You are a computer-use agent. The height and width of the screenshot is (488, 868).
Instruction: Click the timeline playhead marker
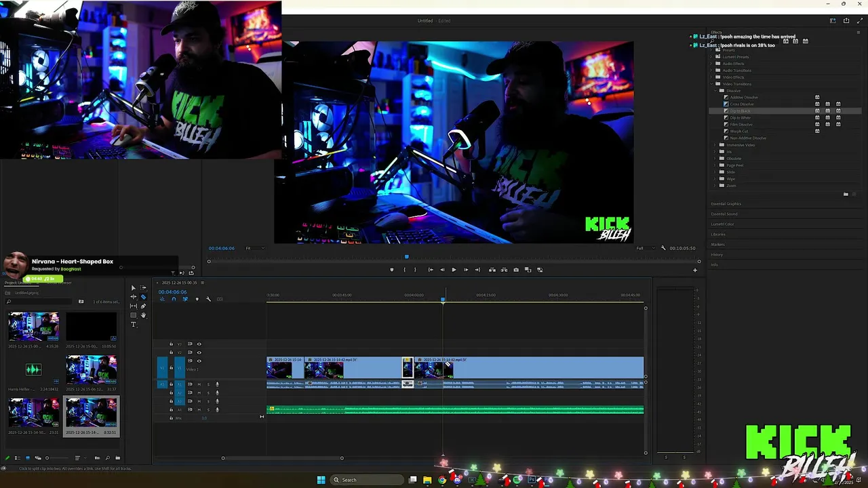click(443, 299)
